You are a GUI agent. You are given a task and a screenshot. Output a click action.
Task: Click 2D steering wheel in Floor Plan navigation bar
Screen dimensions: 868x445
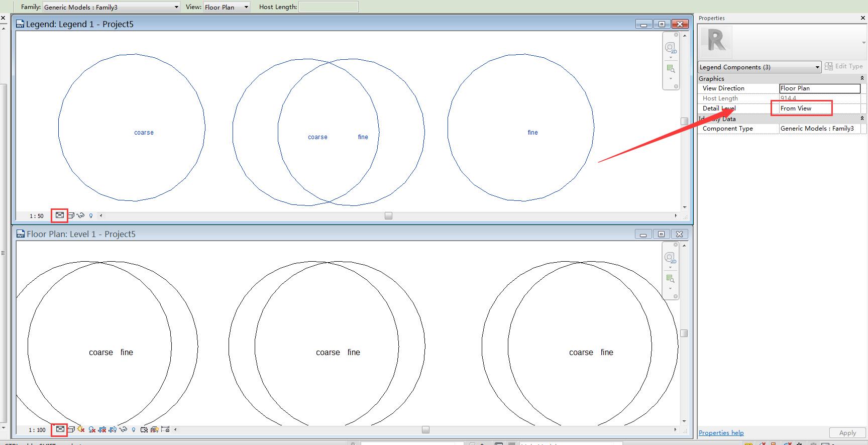(671, 258)
